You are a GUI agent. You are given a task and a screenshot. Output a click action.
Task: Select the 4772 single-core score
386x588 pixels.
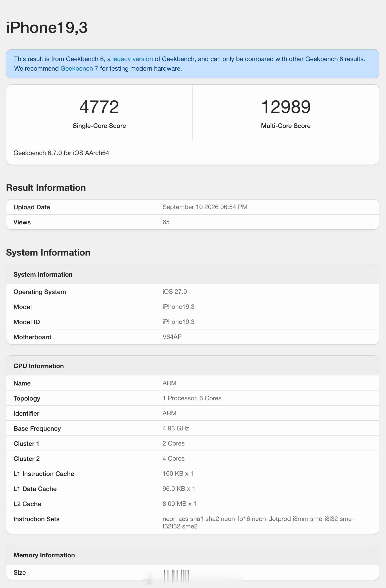[x=99, y=107]
